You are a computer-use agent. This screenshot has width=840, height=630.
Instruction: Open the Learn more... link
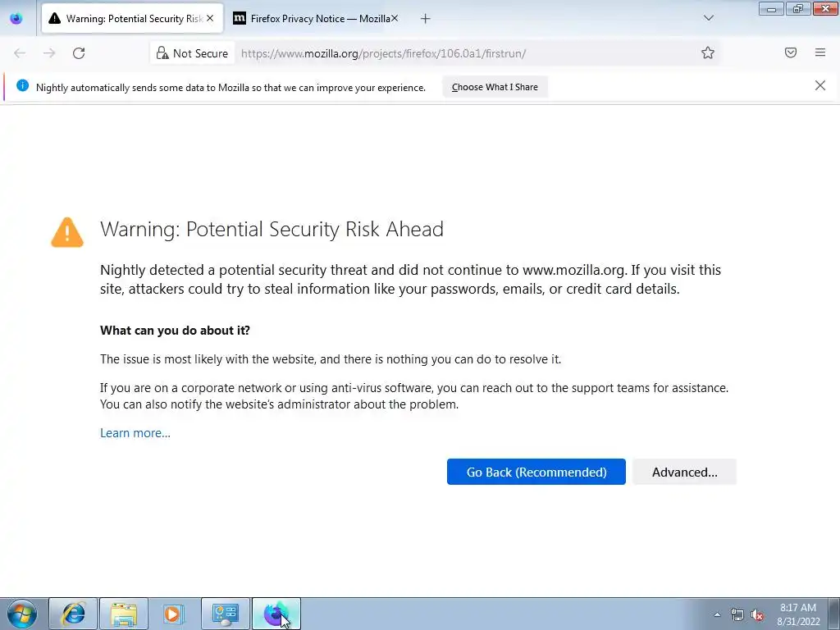coord(135,433)
